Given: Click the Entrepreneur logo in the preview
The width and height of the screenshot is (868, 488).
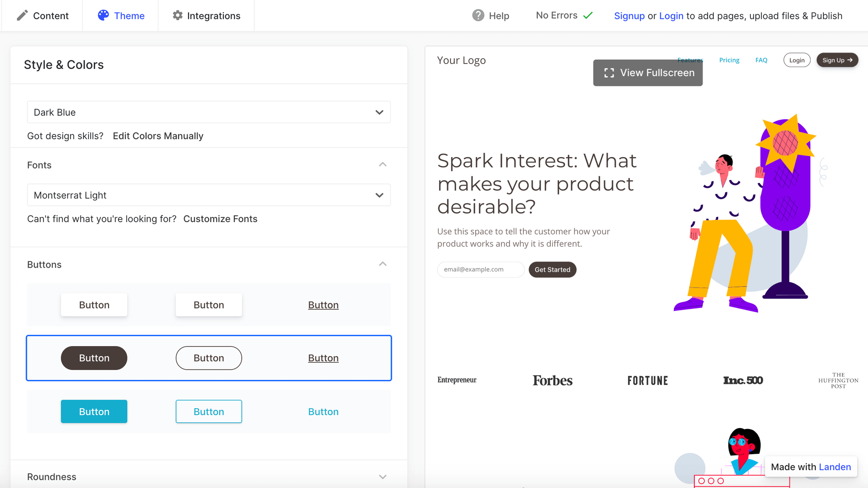Looking at the screenshot, I should [457, 380].
